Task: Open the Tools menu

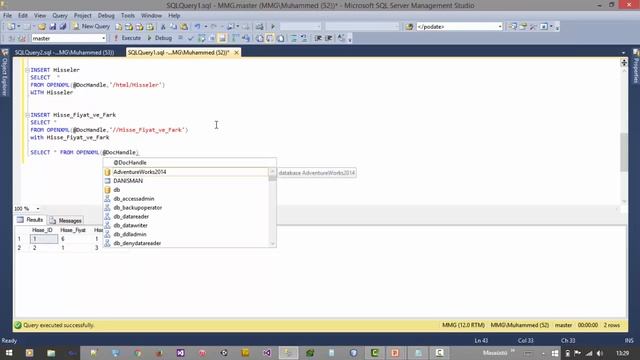Action: tap(128, 16)
